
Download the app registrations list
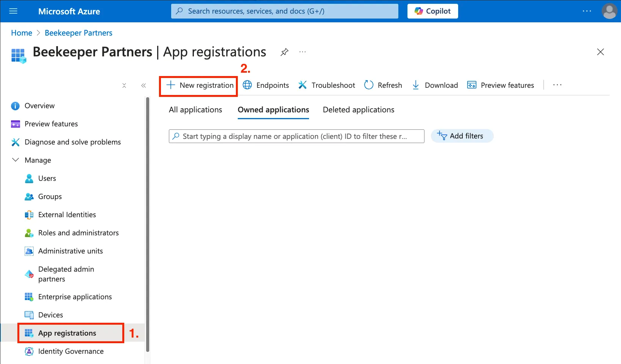pos(435,85)
